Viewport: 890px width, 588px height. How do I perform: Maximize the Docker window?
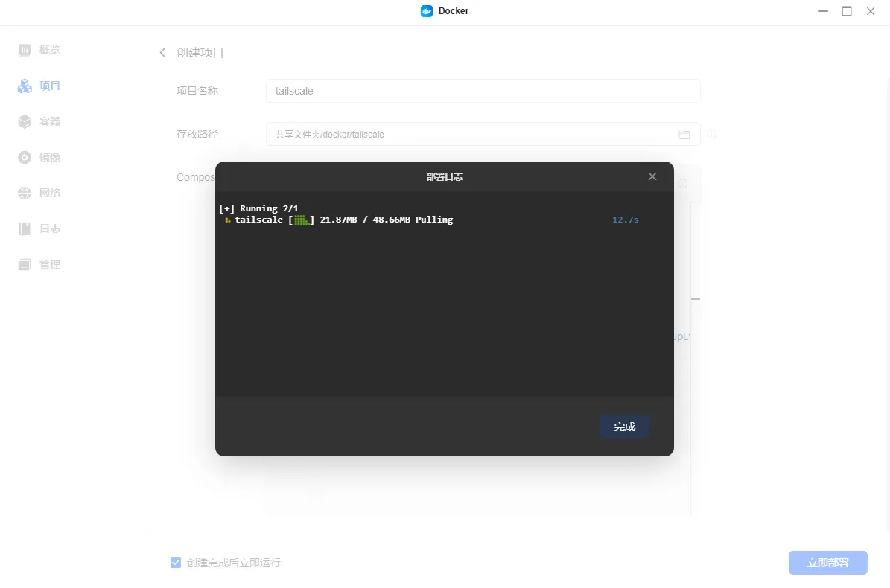click(847, 11)
